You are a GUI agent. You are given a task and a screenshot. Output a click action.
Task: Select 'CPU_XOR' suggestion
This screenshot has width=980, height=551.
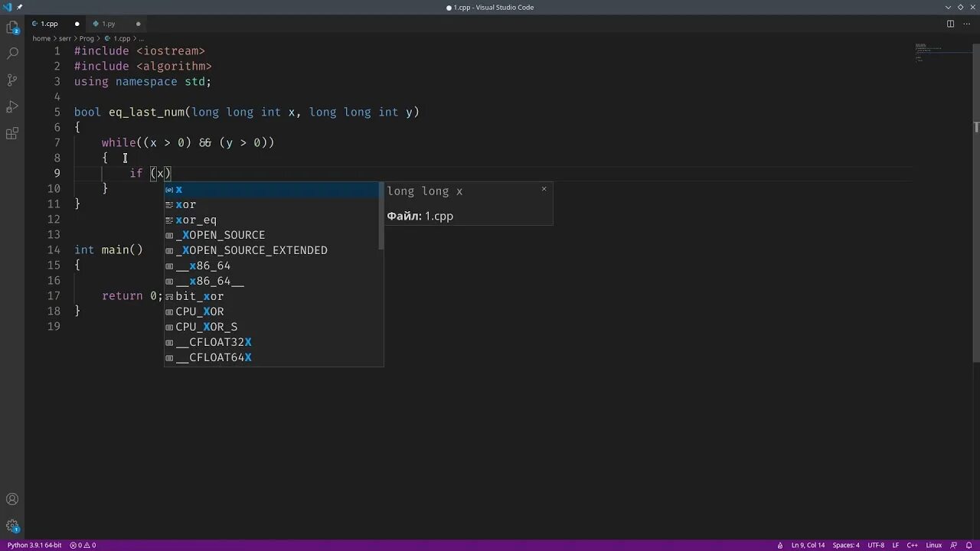(272, 311)
